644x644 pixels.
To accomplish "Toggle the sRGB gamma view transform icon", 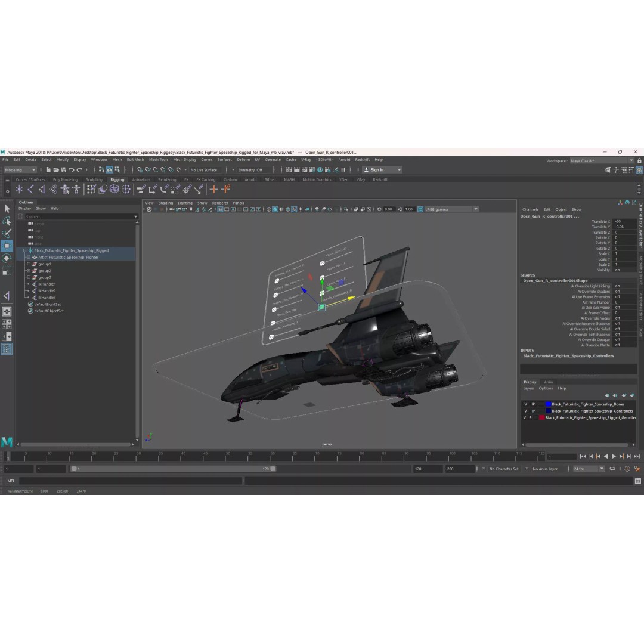I will pyautogui.click(x=420, y=209).
